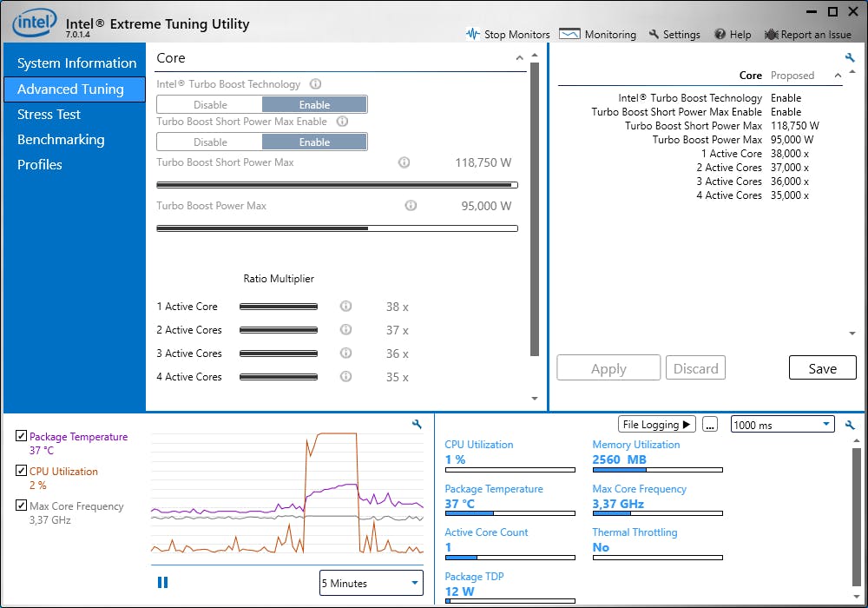Uncheck Package Temperature graph checkbox
This screenshot has height=608, width=868.
(x=21, y=436)
